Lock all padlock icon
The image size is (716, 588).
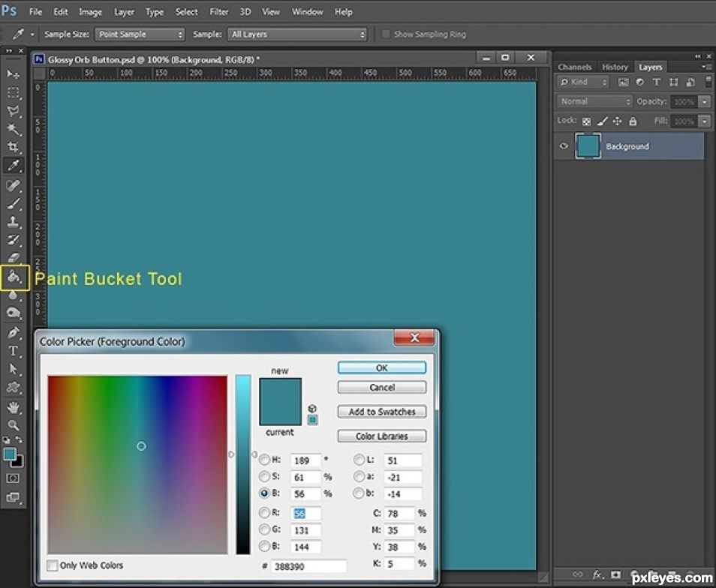(x=633, y=121)
